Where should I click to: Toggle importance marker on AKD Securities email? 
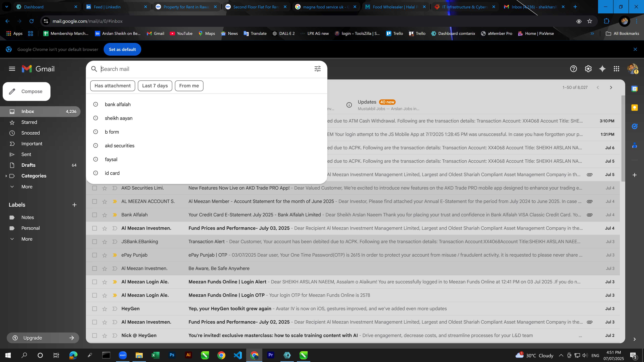115,188
